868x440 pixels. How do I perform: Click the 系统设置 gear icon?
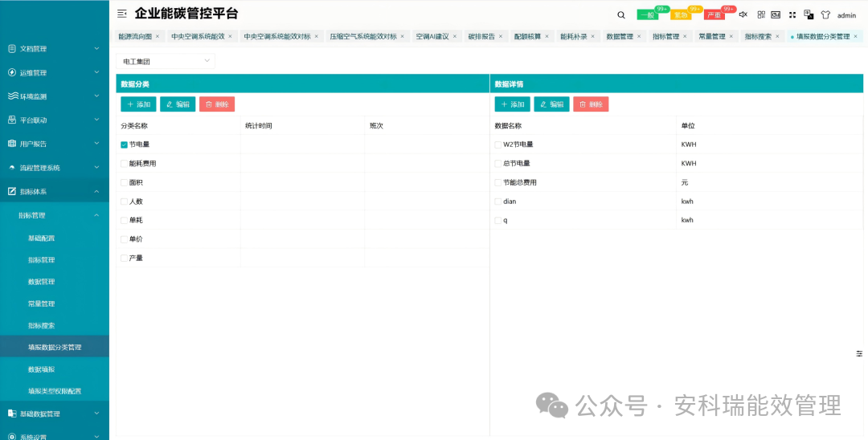tap(12, 437)
